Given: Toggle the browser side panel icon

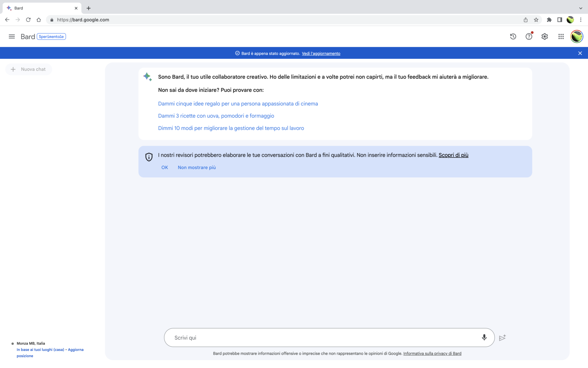Looking at the screenshot, I should 560,20.
